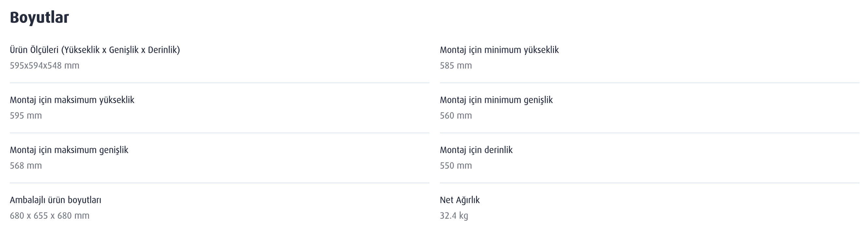Viewport: 868px width, 232px height.
Task: Click the Montaj için minimum yükseklik label
Action: pos(499,50)
